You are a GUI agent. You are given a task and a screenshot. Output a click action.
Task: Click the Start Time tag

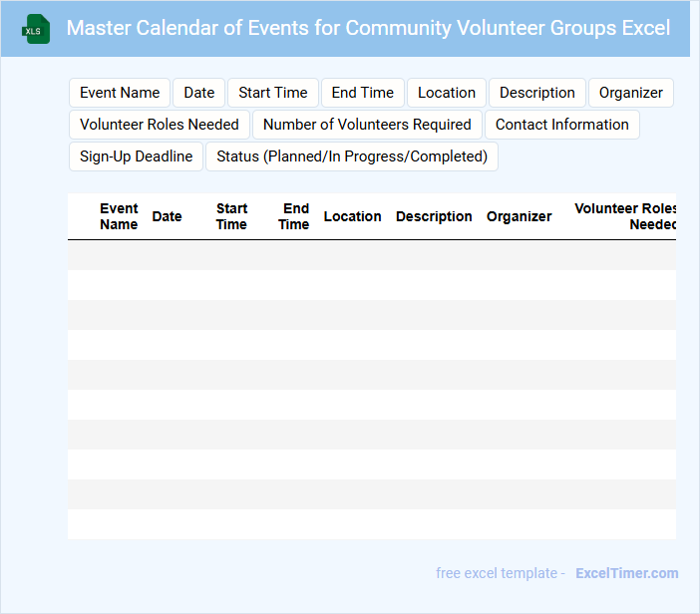click(273, 93)
